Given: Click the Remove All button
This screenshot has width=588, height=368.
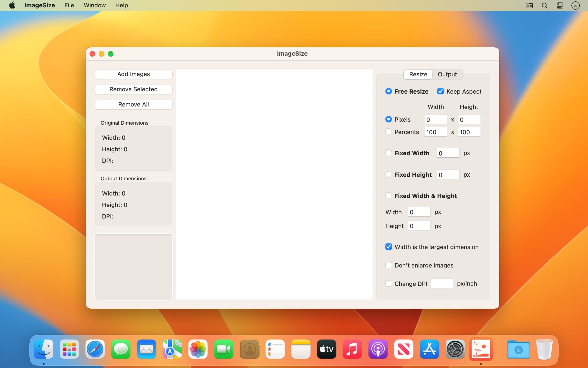Looking at the screenshot, I should click(x=134, y=104).
